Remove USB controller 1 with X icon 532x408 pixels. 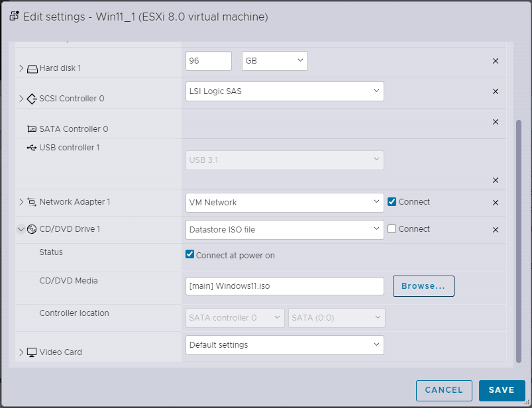click(x=495, y=180)
